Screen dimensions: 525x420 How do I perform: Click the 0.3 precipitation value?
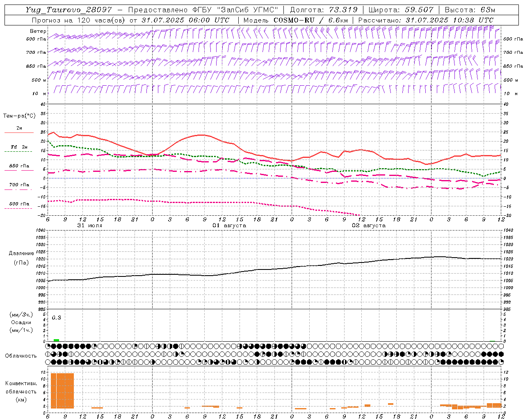coord(56,318)
